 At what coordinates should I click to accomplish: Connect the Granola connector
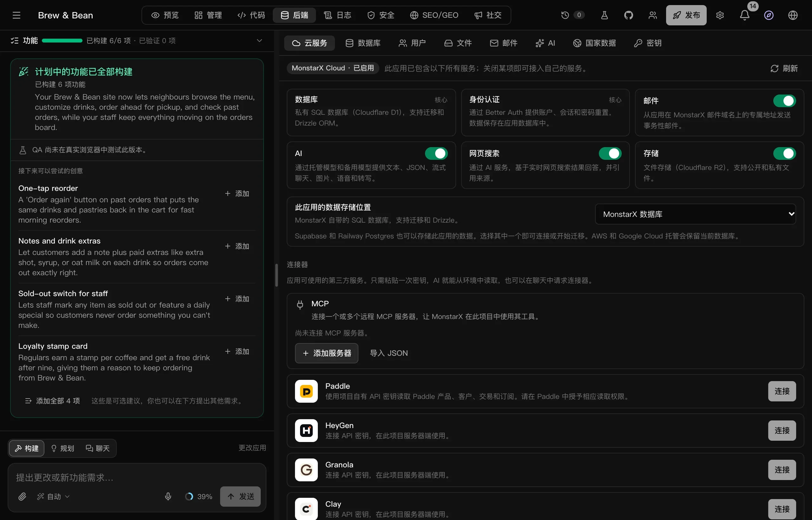[782, 470]
